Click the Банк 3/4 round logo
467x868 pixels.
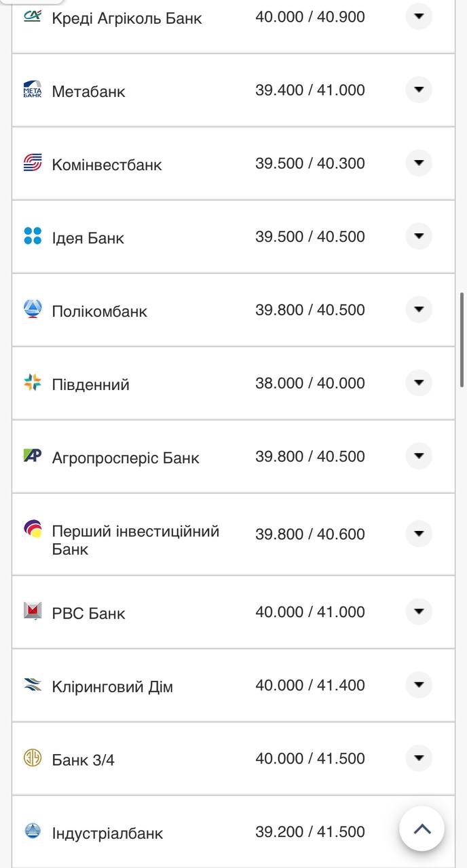click(32, 757)
